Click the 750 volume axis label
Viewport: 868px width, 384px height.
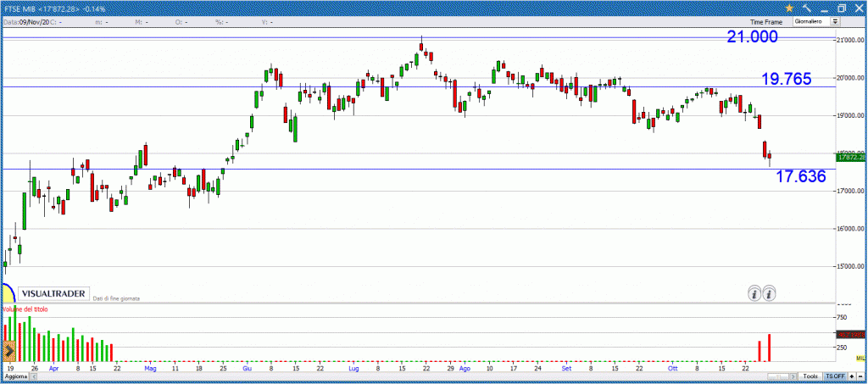(842, 317)
